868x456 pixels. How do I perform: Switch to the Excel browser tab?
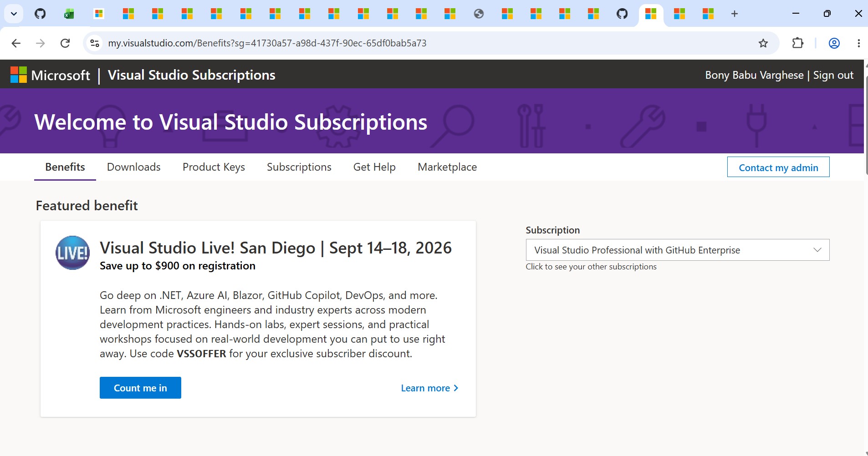[x=69, y=14]
